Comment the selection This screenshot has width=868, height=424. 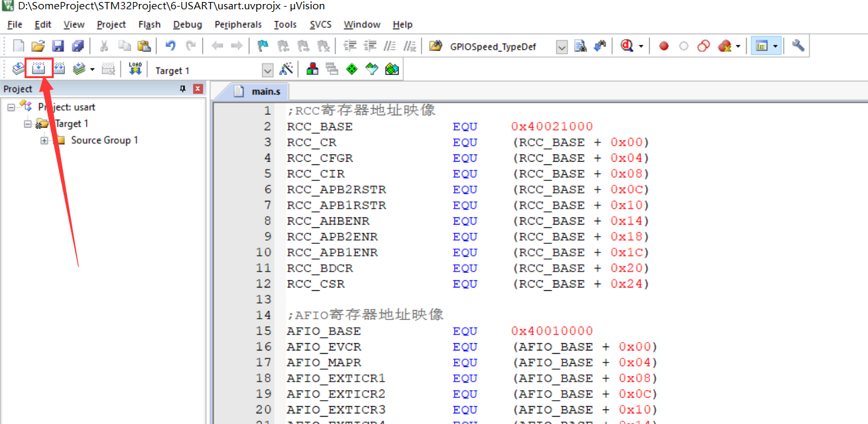[391, 46]
